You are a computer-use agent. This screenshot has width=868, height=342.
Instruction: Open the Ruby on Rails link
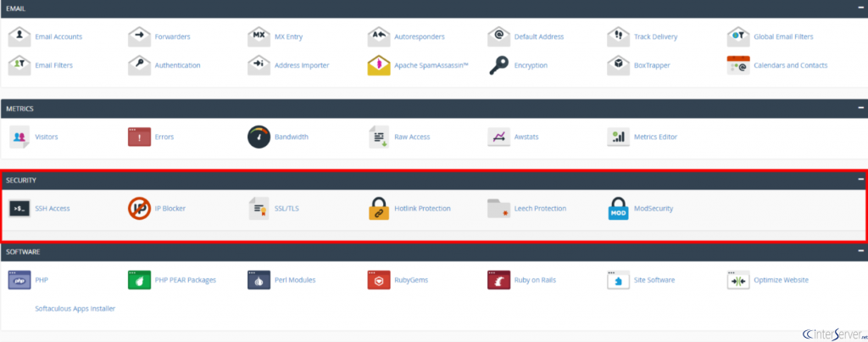coord(535,280)
